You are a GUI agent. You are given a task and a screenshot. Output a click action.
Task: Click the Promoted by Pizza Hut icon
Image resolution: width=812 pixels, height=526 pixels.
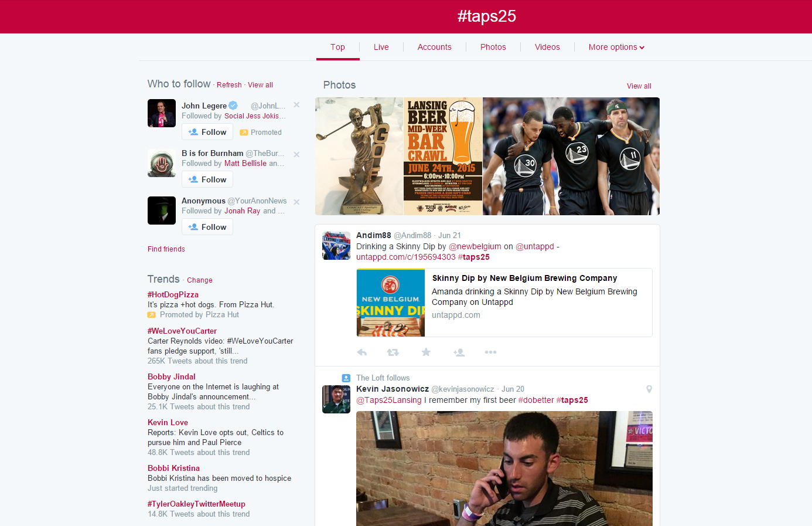coord(152,315)
